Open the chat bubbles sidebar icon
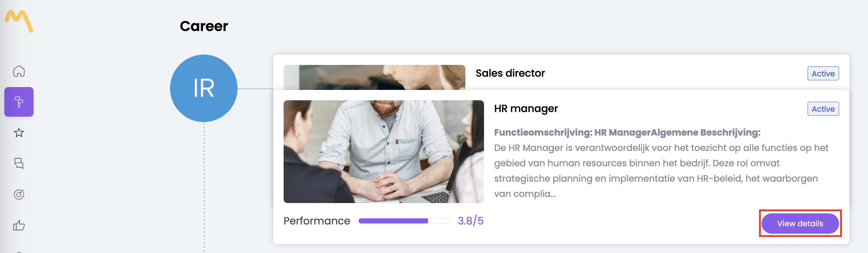Image resolution: width=868 pixels, height=253 pixels. [x=19, y=163]
